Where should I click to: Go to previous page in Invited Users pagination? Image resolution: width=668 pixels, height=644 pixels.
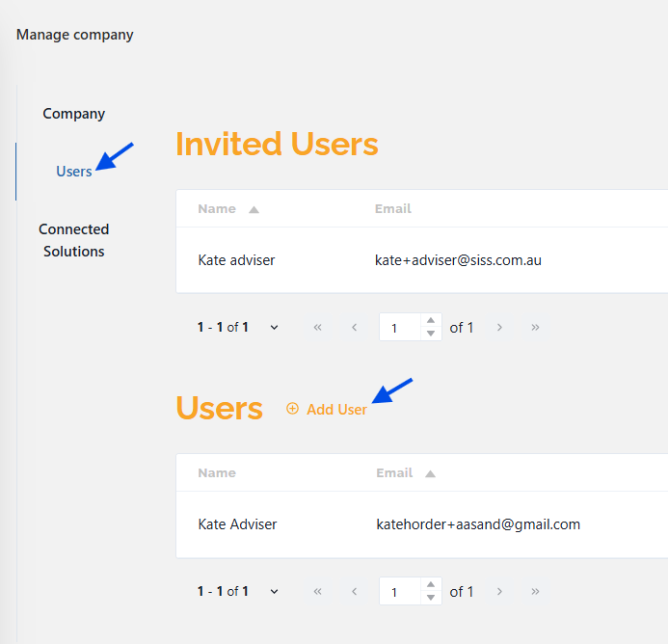[x=354, y=327]
